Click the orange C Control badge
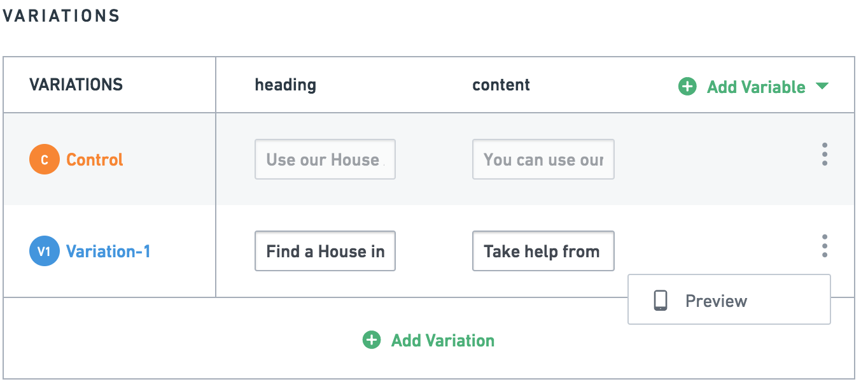 tap(45, 159)
